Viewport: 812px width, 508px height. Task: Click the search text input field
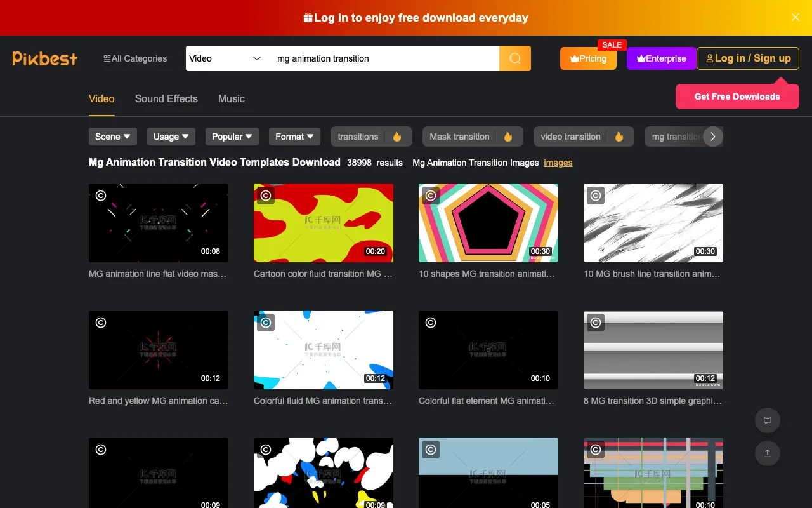[x=384, y=58]
